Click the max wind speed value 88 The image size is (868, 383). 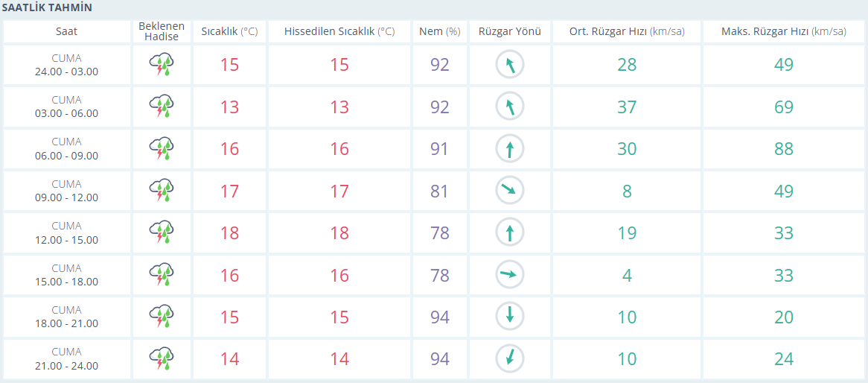coord(783,149)
